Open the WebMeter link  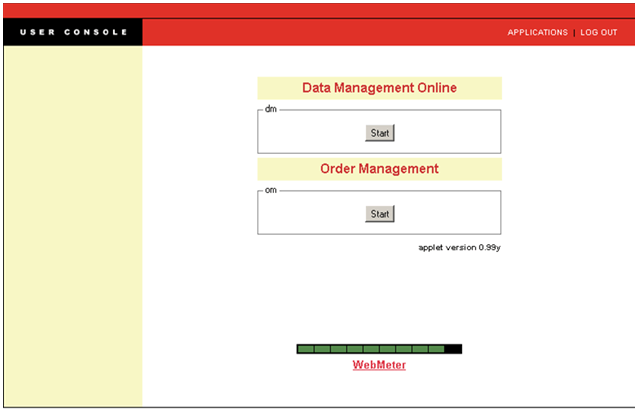[379, 365]
